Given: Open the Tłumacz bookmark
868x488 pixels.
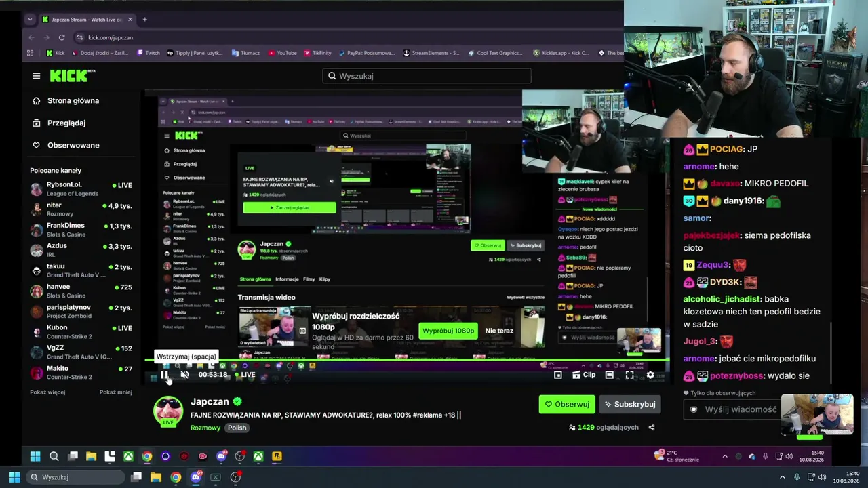Looking at the screenshot, I should [x=245, y=53].
